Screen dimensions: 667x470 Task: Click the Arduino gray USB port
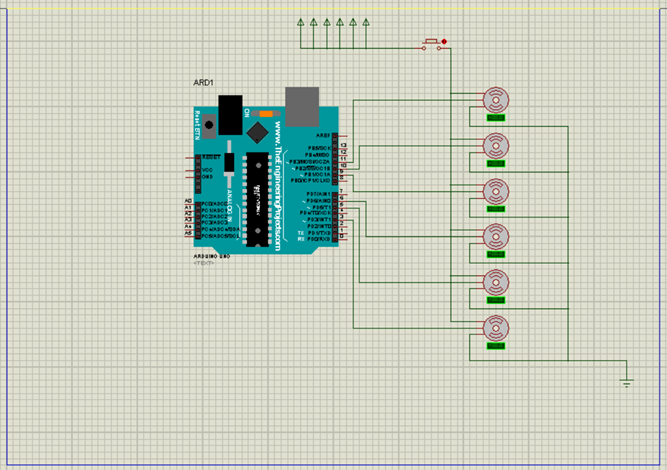[x=302, y=107]
